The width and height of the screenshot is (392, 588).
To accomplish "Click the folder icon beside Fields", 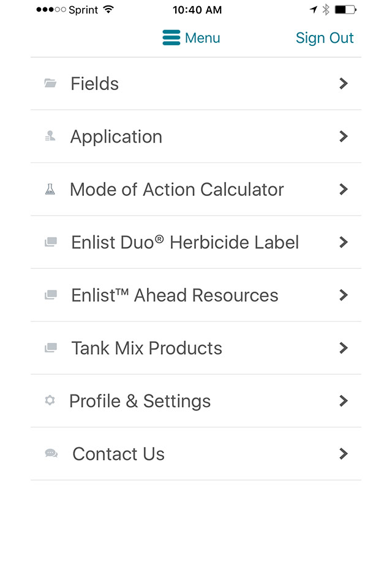I will coord(50,83).
